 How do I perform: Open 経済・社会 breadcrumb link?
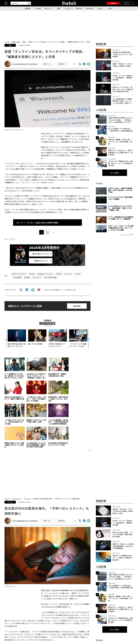click(x=16, y=42)
